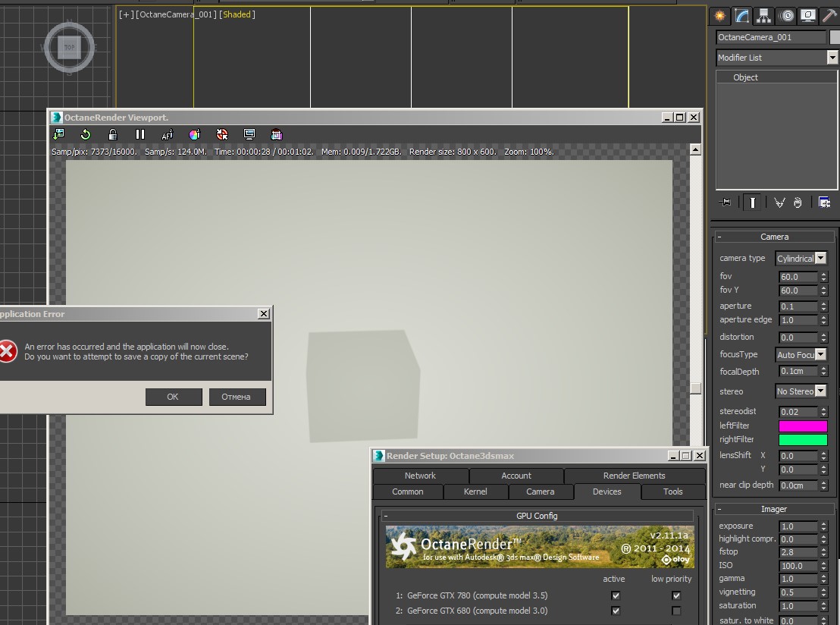
Task: Close the Application Error dialog
Action: [x=264, y=313]
